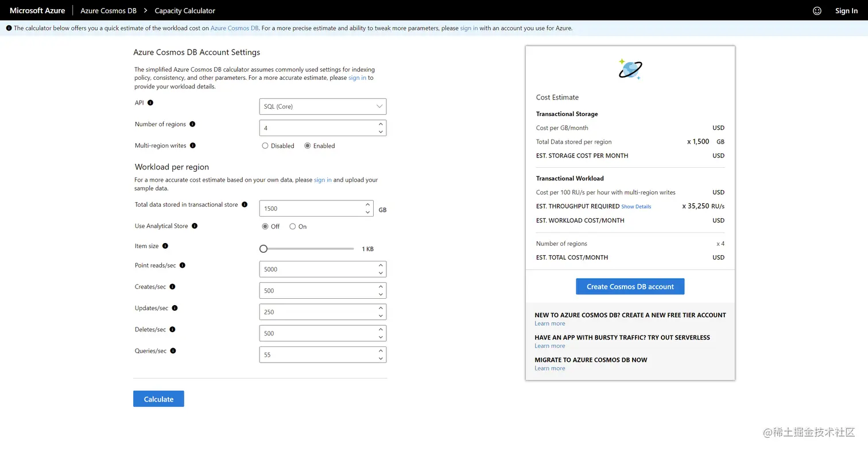Click Show Details next to estimated throughput
This screenshot has width=868, height=451.
click(636, 206)
